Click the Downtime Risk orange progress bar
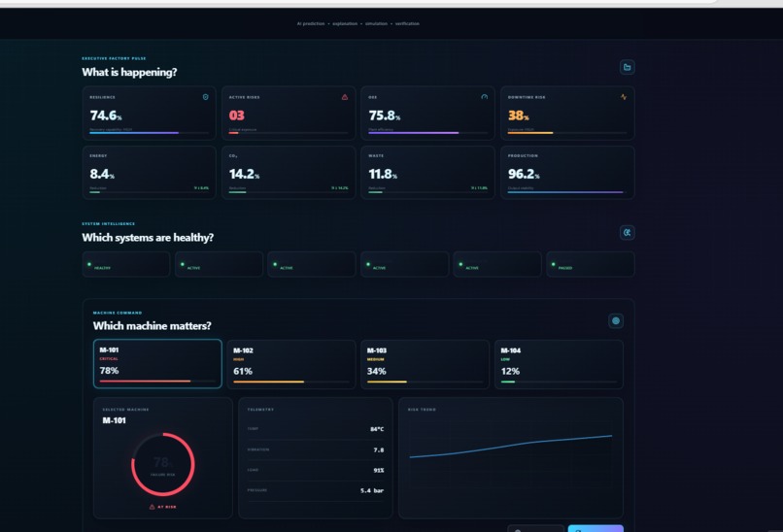783x532 pixels. (567, 133)
